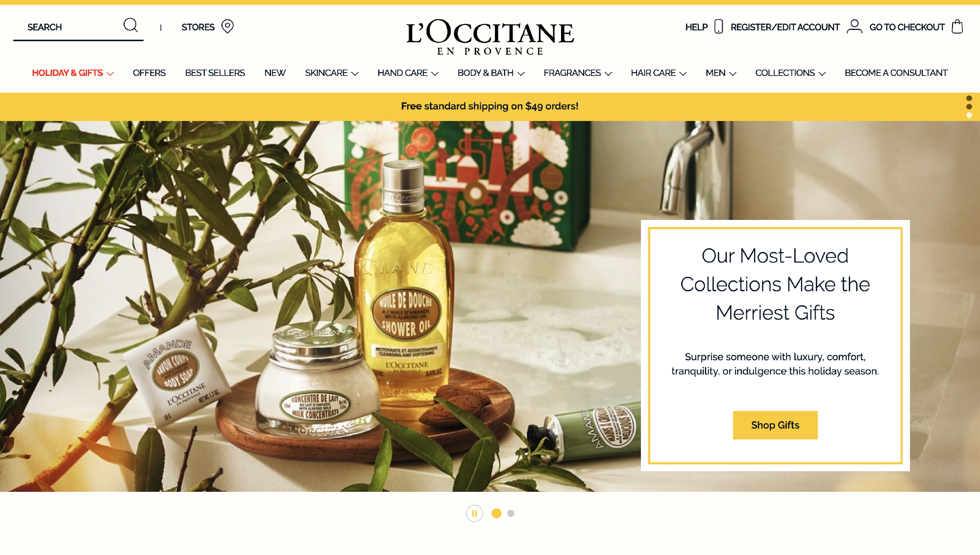Open the Holiday & Gifts dropdown

pyautogui.click(x=73, y=73)
